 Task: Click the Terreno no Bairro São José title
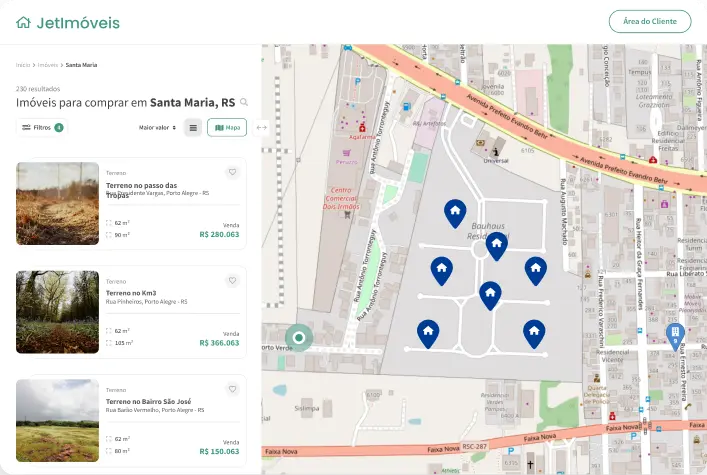[148, 401]
